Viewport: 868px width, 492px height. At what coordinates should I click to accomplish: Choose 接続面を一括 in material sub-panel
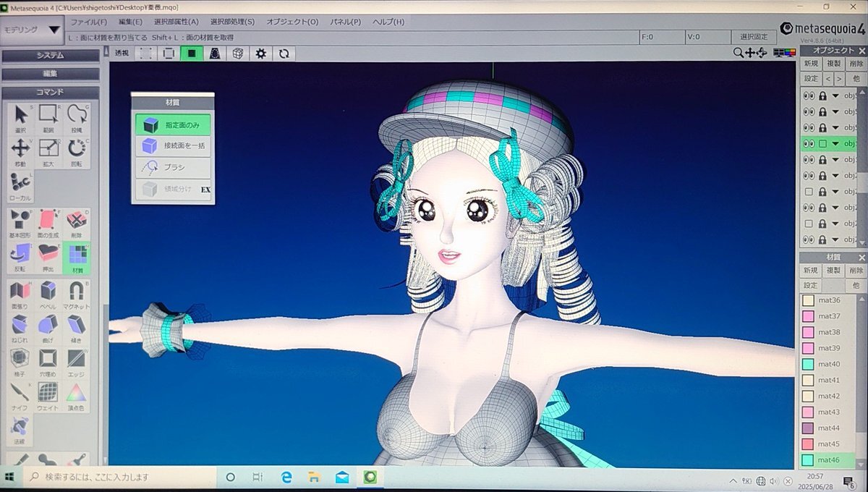(x=173, y=146)
